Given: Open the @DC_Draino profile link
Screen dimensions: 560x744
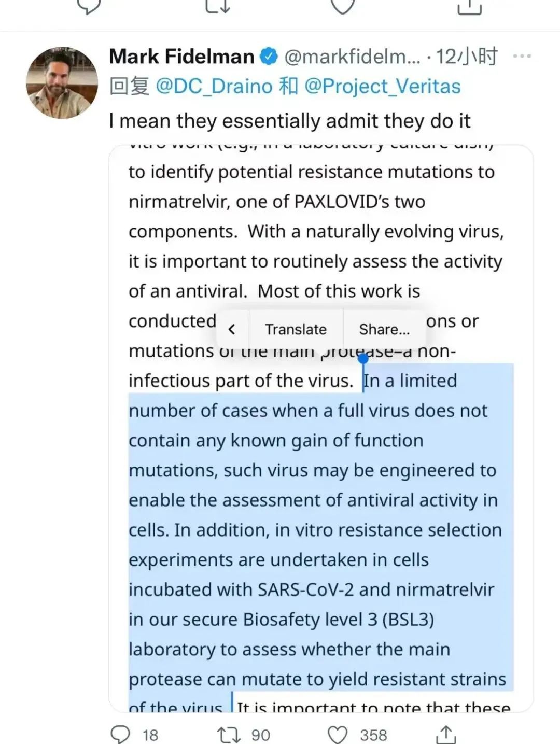Looking at the screenshot, I should [214, 86].
